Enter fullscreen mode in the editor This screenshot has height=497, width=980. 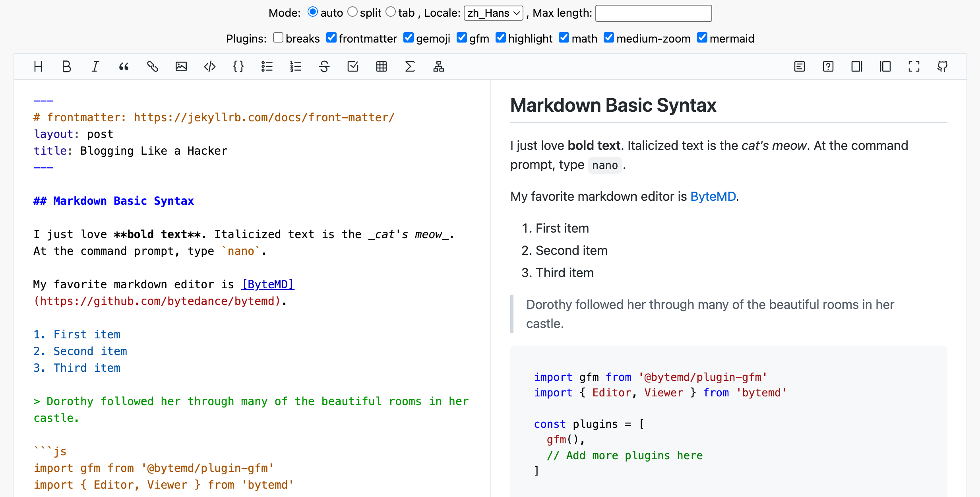click(x=914, y=66)
